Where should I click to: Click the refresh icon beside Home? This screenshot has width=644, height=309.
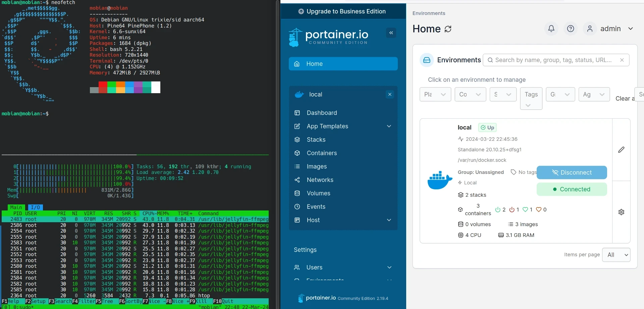448,29
